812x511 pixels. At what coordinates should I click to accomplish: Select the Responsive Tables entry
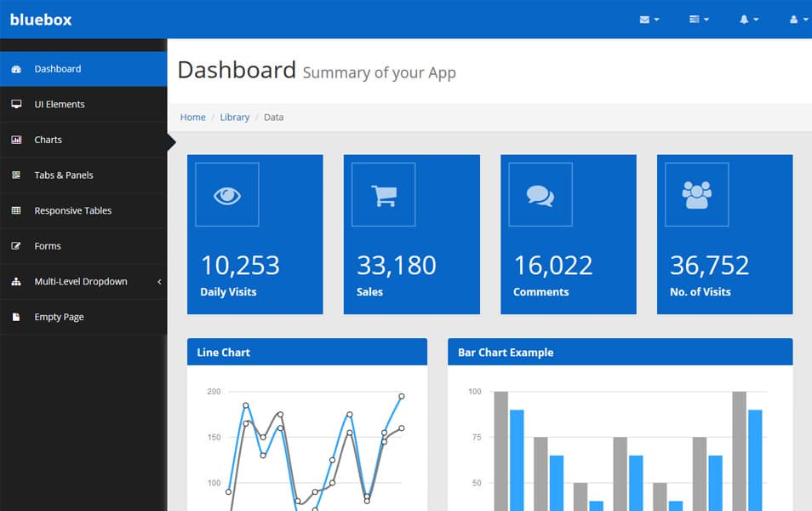71,210
